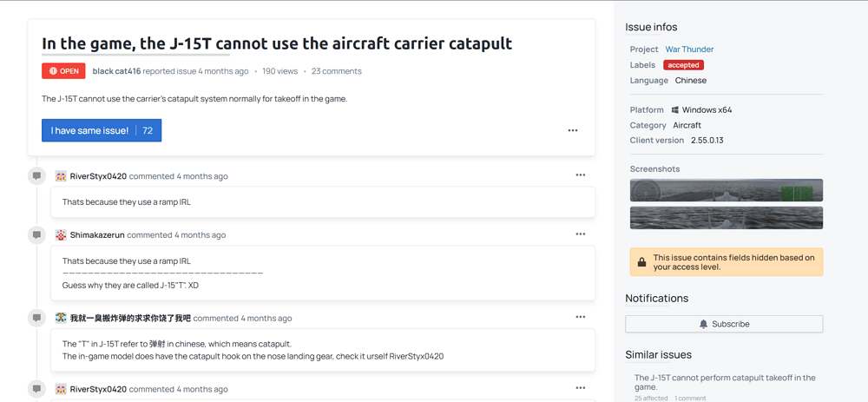Open author black cat416's profile
The height and width of the screenshot is (402, 868).
pyautogui.click(x=117, y=71)
